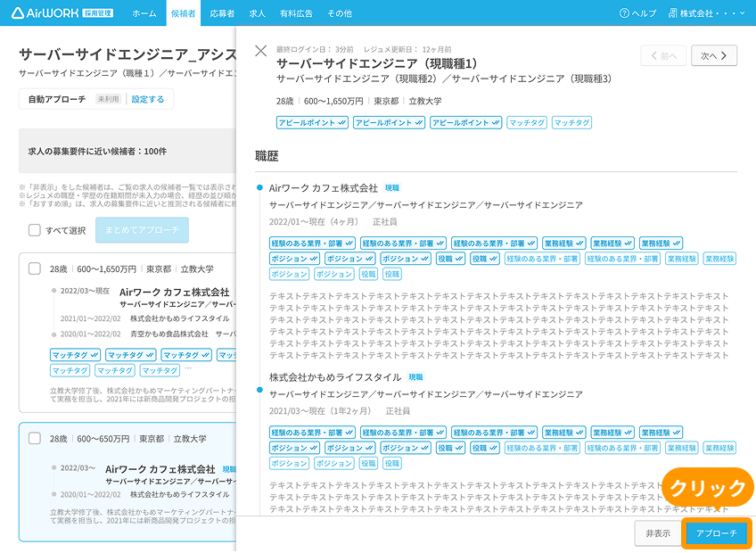The width and height of the screenshot is (756, 553).
Task: Check the 600〜1,650万円 candidate card checkbox
Action: pos(35,268)
